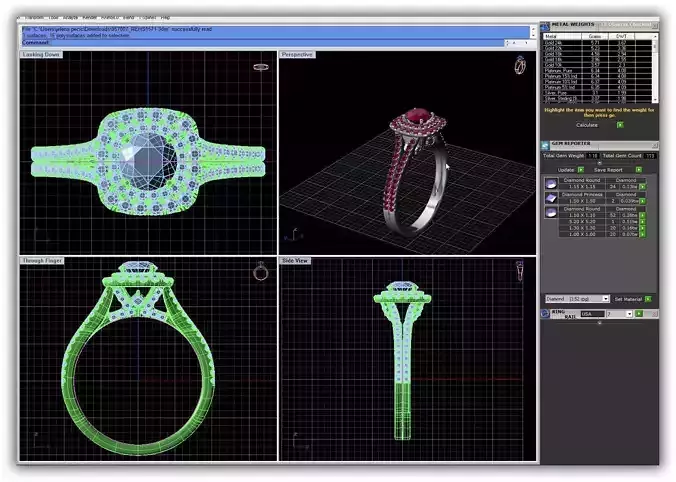Close the Gem Reporter panel
Image resolution: width=676 pixels, height=482 pixels.
pos(654,145)
